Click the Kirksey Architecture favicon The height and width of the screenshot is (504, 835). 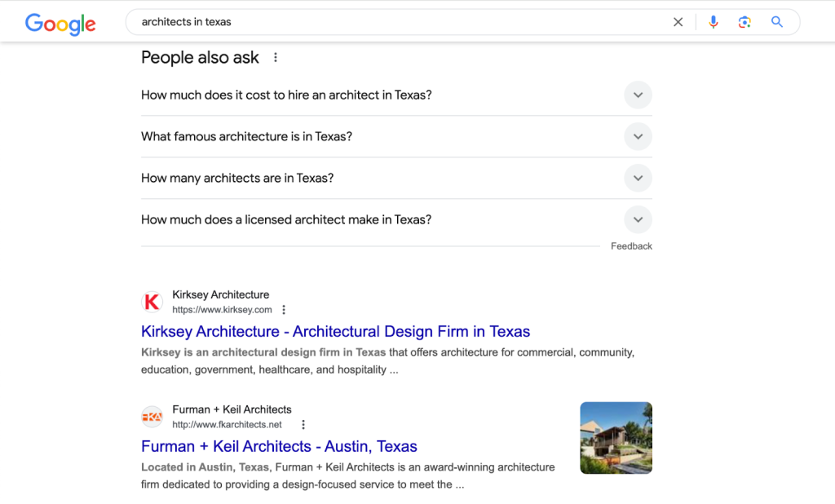coord(152,303)
